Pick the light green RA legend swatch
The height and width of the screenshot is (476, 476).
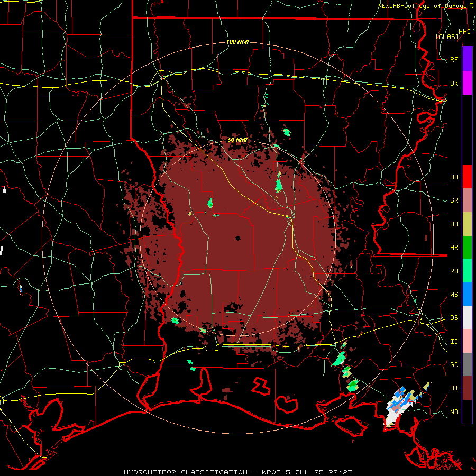pyautogui.click(x=467, y=271)
